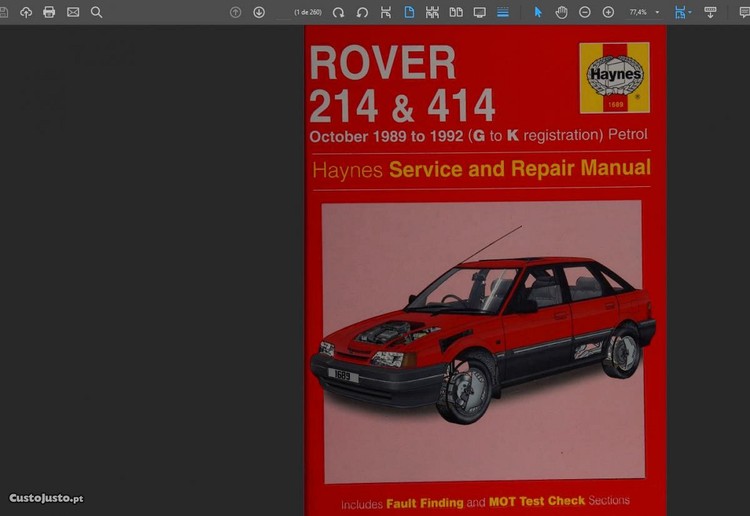Click the zoom in plus button
The height and width of the screenshot is (516, 750).
point(608,12)
